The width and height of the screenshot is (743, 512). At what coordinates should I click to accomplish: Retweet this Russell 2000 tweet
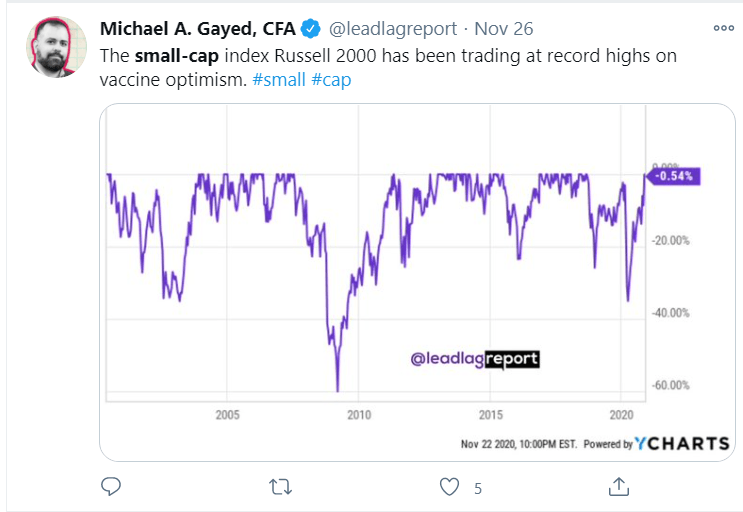tap(280, 486)
